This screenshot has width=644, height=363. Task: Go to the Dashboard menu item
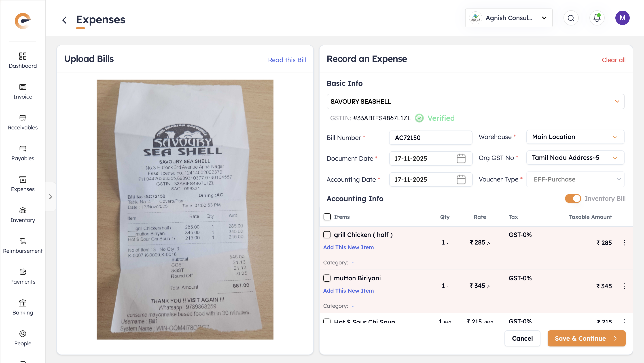(x=23, y=60)
